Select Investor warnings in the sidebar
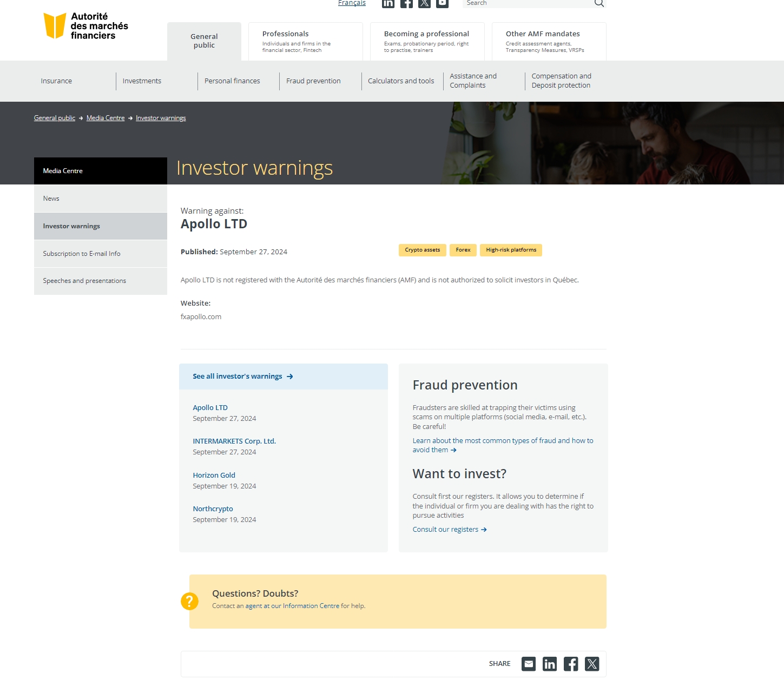Viewport: 784px width, 680px height. (101, 226)
